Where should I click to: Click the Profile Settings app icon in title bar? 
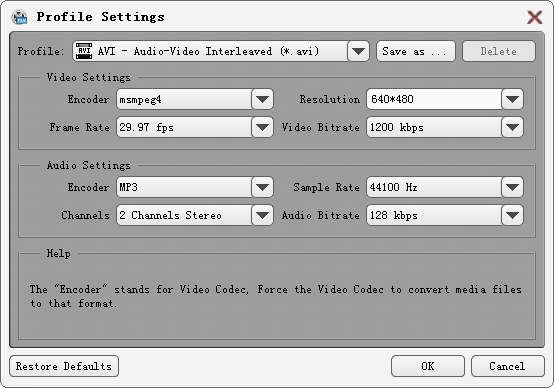click(19, 17)
